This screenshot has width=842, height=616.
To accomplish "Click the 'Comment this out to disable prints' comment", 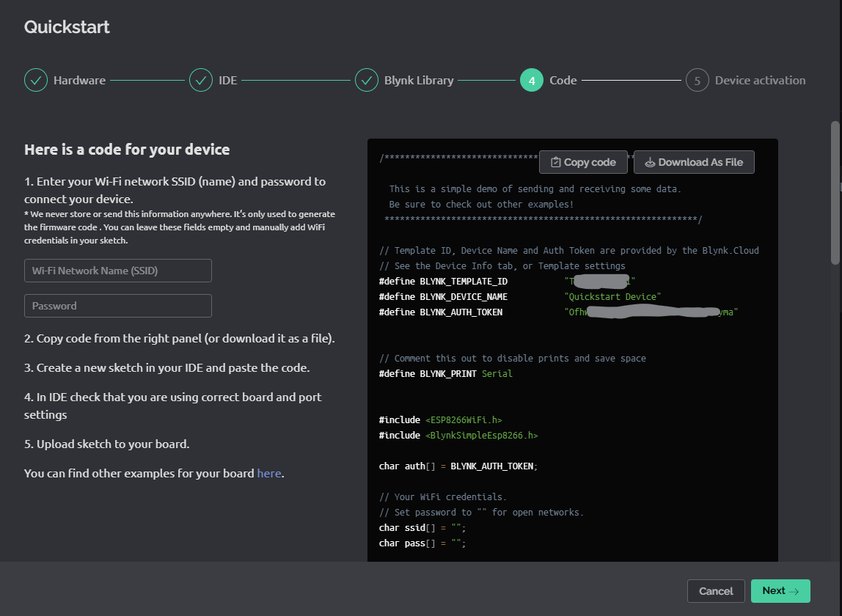I will (512, 358).
